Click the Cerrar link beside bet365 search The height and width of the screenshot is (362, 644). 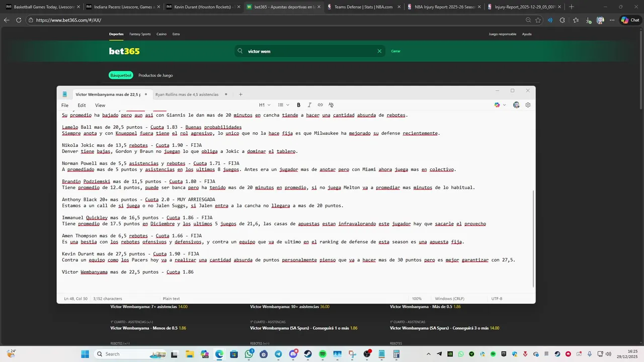396,51
